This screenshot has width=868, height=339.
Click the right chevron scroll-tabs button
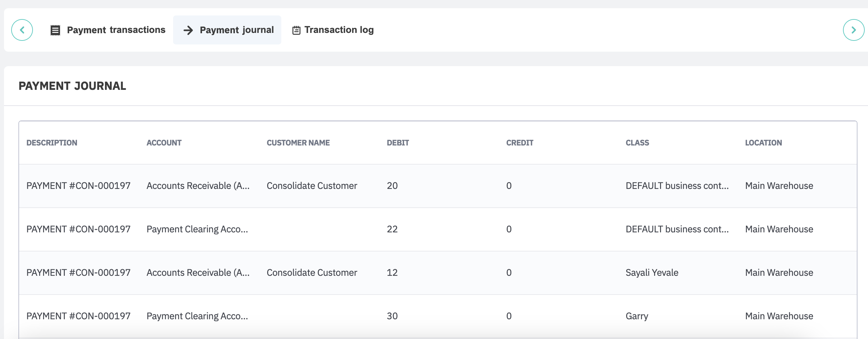pyautogui.click(x=853, y=30)
